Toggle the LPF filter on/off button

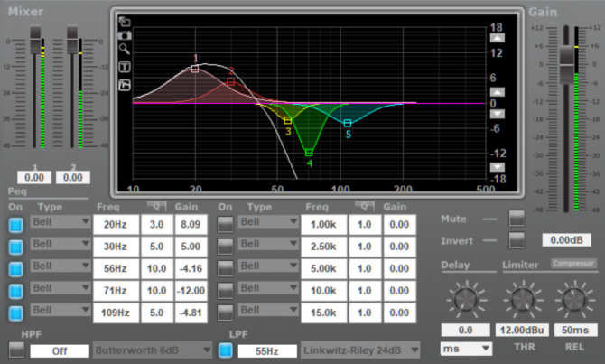tap(225, 350)
